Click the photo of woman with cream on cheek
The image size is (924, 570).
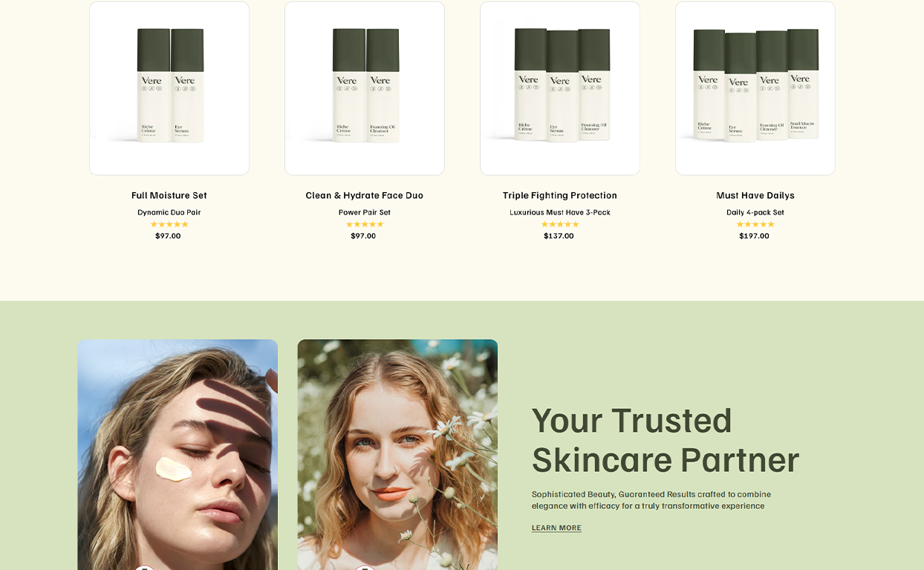point(178,455)
